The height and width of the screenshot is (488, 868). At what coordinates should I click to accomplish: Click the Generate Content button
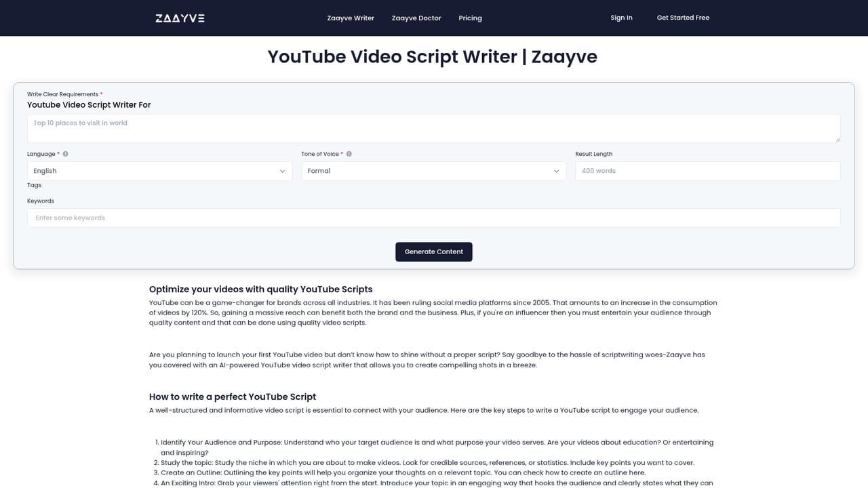coord(434,251)
